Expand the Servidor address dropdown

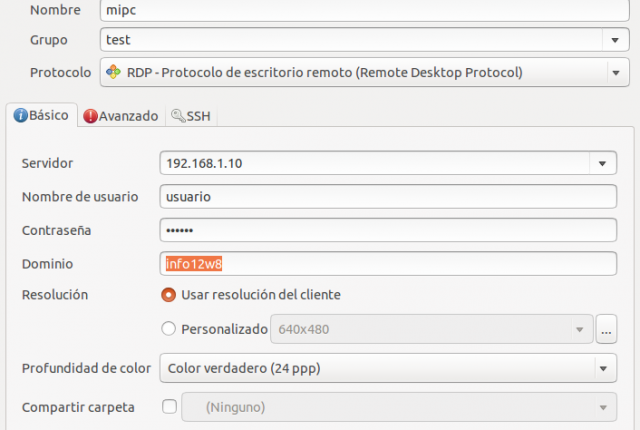click(x=602, y=163)
